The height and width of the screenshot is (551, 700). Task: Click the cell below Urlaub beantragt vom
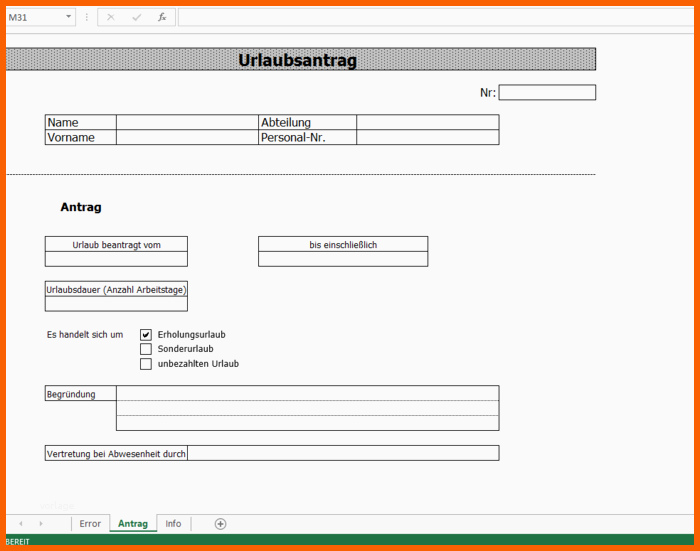[x=116, y=259]
